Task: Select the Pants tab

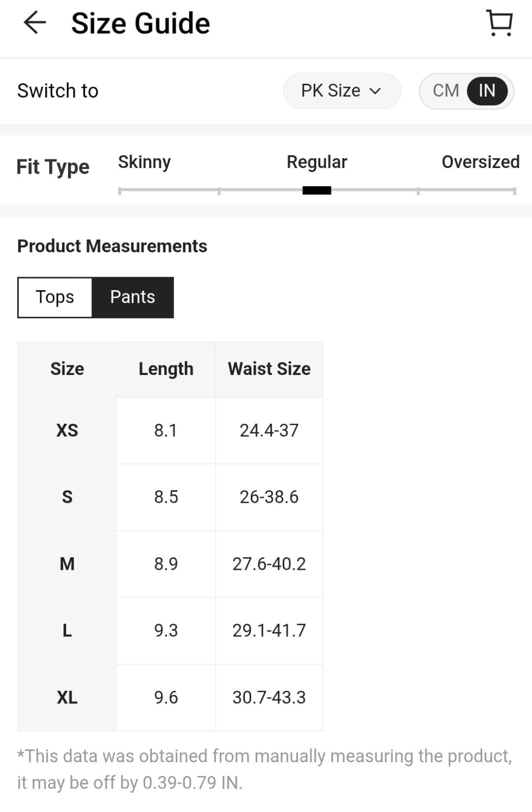Action: (132, 297)
